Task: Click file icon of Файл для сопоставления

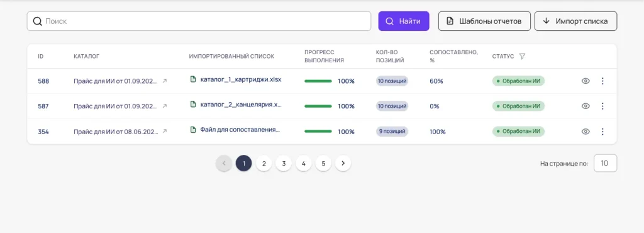Action: point(192,130)
